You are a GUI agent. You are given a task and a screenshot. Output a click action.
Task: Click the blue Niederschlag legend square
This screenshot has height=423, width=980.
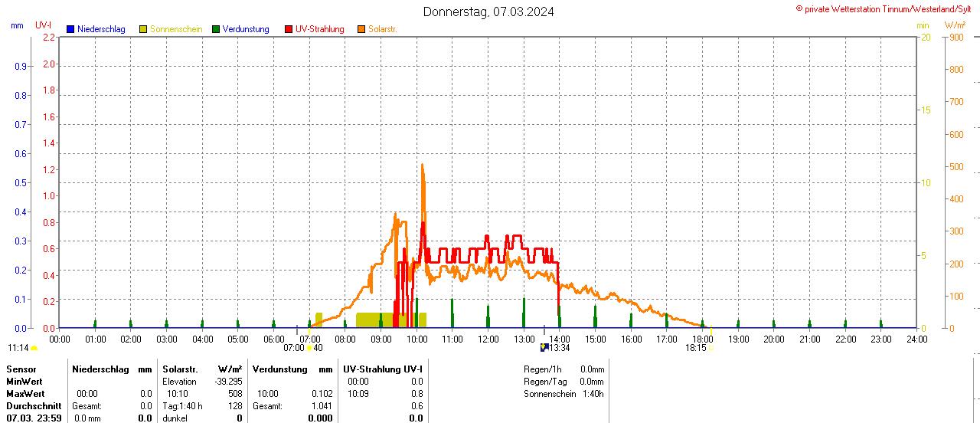point(70,29)
